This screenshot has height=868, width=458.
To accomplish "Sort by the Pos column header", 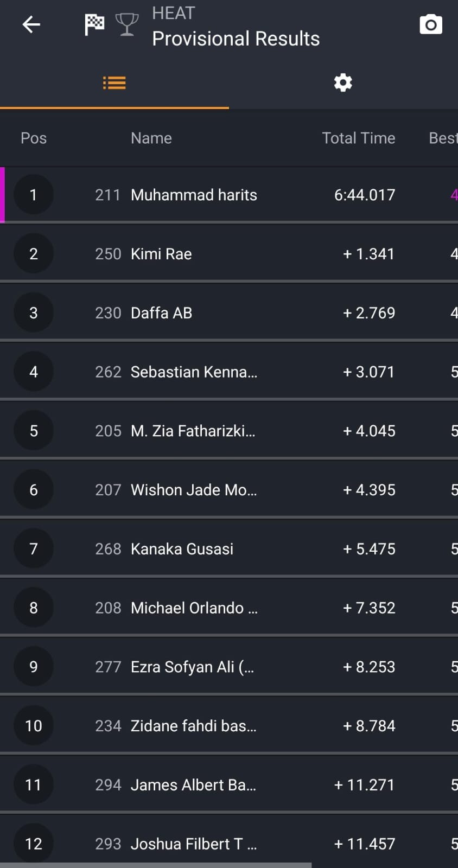I will 34,138.
